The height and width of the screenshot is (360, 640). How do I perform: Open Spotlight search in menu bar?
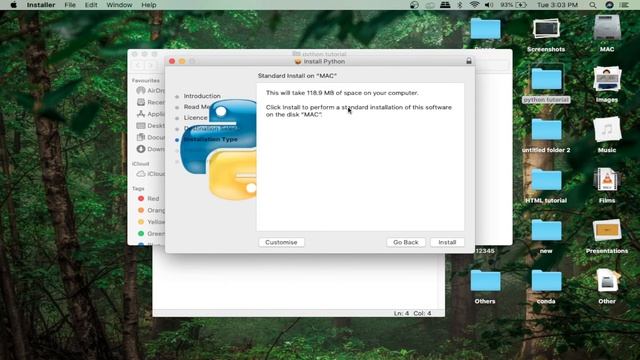click(593, 5)
